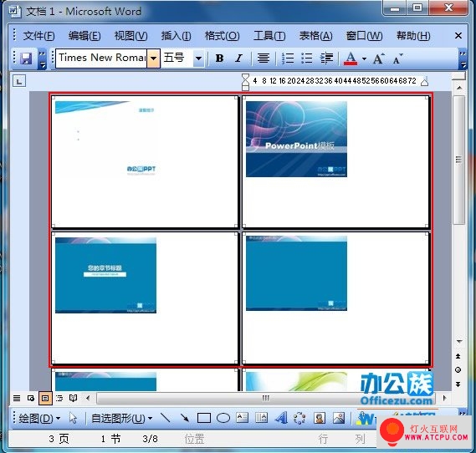Select the Rectangle drawing tool
The width and height of the screenshot is (476, 453).
coord(204,418)
